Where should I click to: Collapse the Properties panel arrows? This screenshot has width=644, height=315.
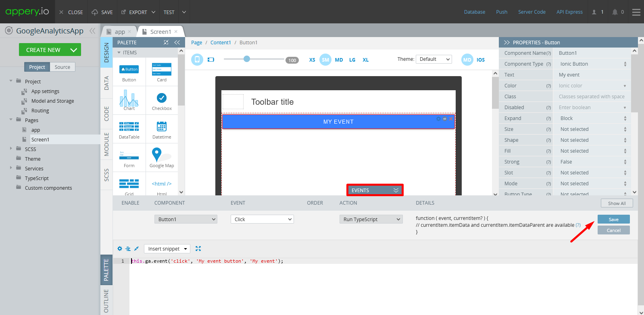[x=507, y=42]
